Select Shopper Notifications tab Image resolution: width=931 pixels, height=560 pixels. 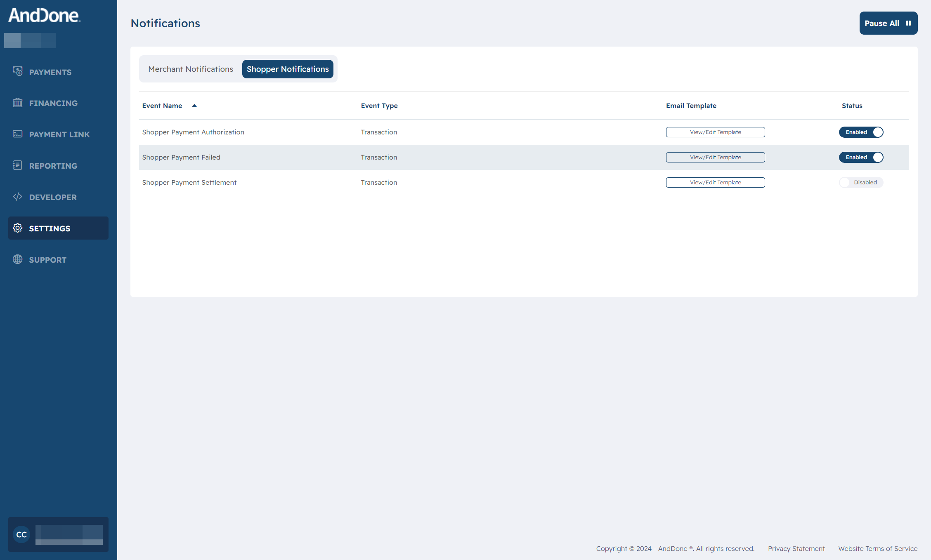287,68
